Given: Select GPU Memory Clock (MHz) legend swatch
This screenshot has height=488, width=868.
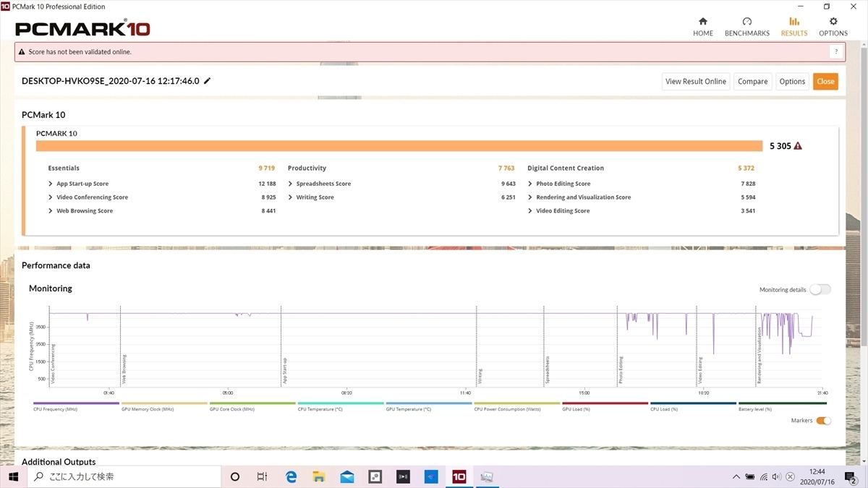Looking at the screenshot, I should click(164, 403).
